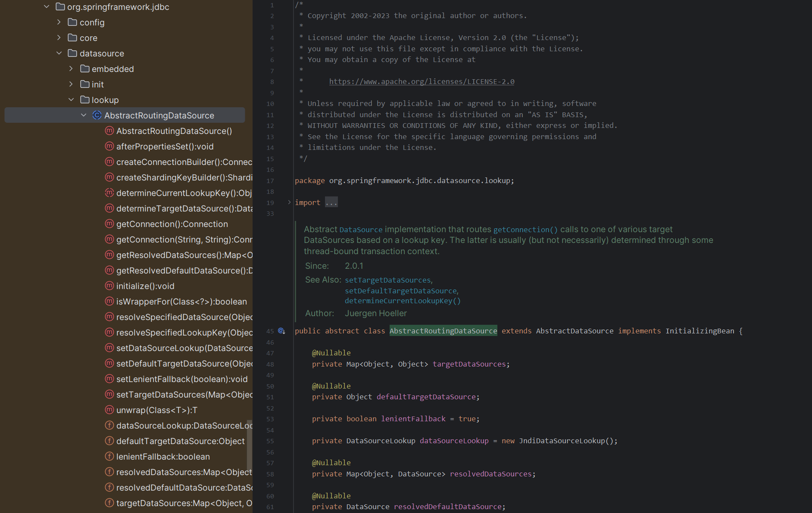
Task: Click the implementations gutter icon on line 45
Action: pyautogui.click(x=281, y=331)
